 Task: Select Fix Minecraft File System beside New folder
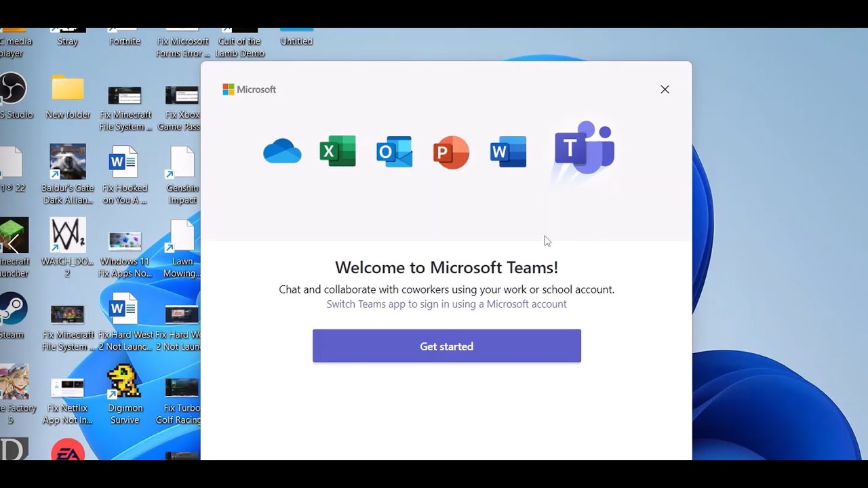pyautogui.click(x=125, y=107)
